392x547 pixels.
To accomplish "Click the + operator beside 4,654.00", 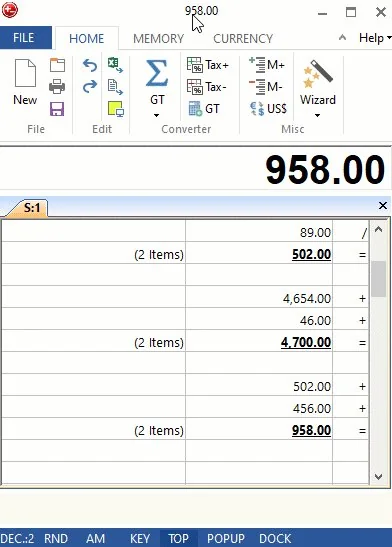I will [x=362, y=299].
